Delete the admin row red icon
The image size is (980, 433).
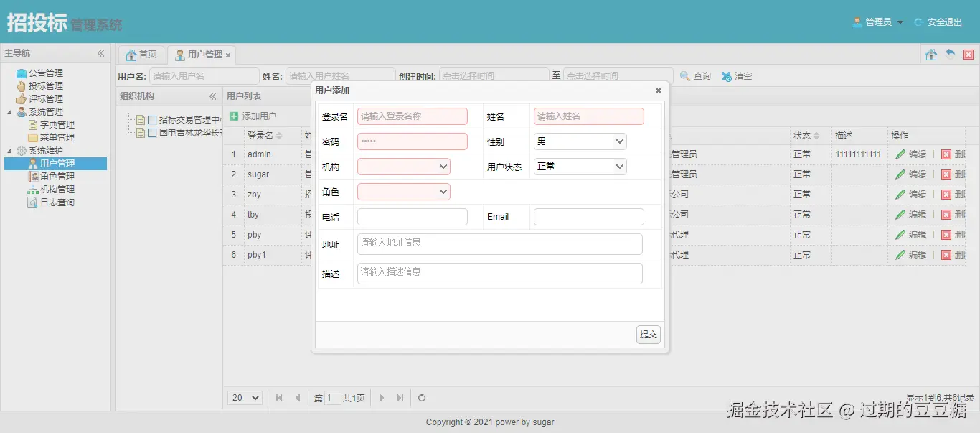point(946,154)
